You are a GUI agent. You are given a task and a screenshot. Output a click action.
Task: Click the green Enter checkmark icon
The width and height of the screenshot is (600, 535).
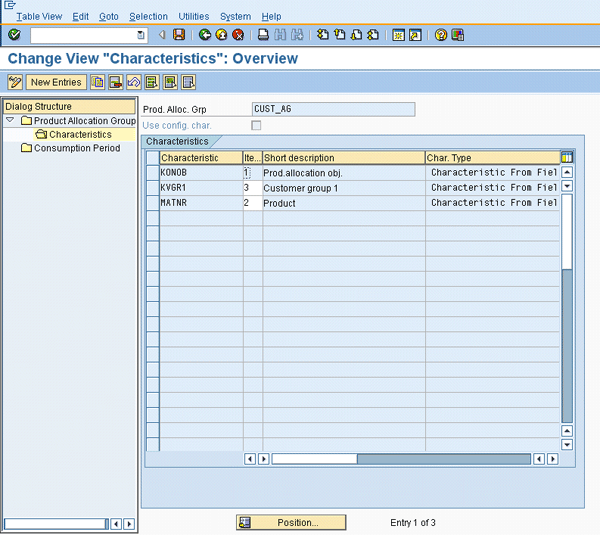click(x=14, y=35)
